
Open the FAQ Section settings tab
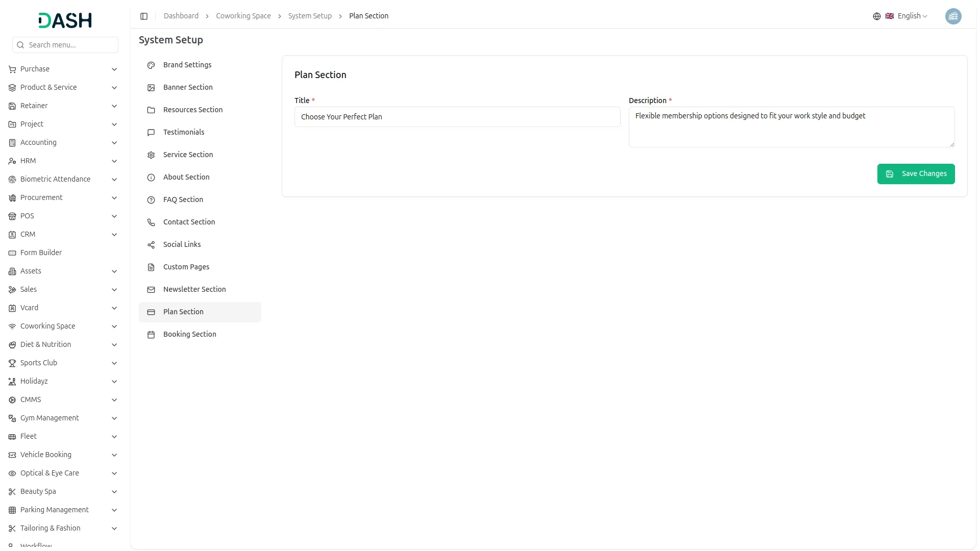183,200
